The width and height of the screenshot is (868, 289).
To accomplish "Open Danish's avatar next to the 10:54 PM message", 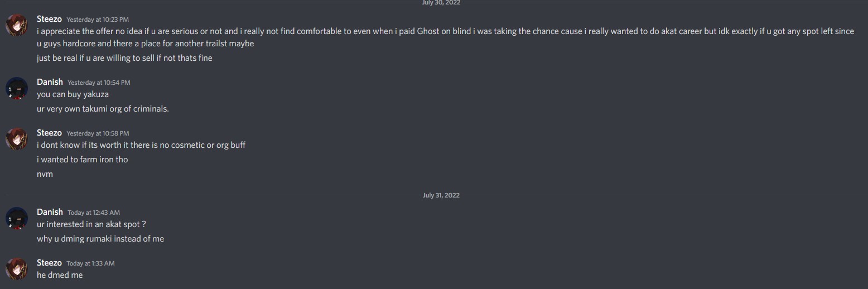I will point(17,88).
